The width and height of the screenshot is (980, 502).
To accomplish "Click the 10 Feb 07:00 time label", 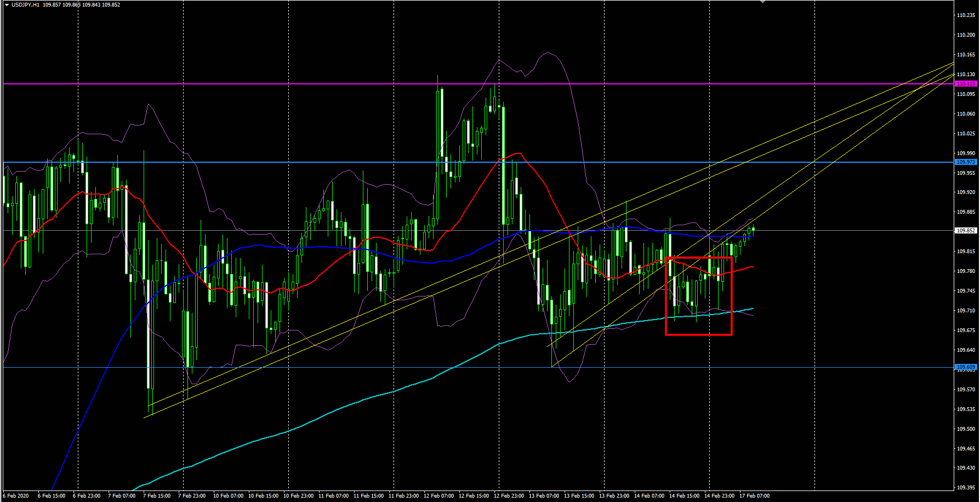I will tap(228, 496).
